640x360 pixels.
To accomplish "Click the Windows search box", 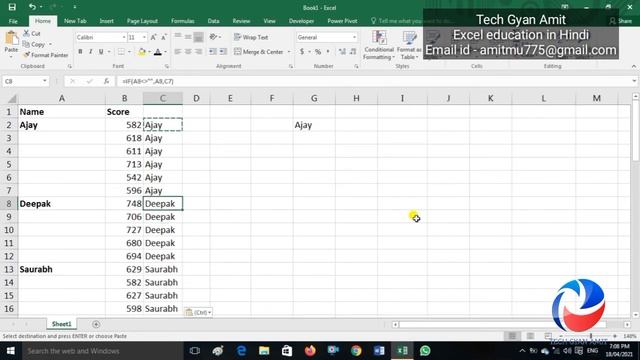I will [x=102, y=351].
